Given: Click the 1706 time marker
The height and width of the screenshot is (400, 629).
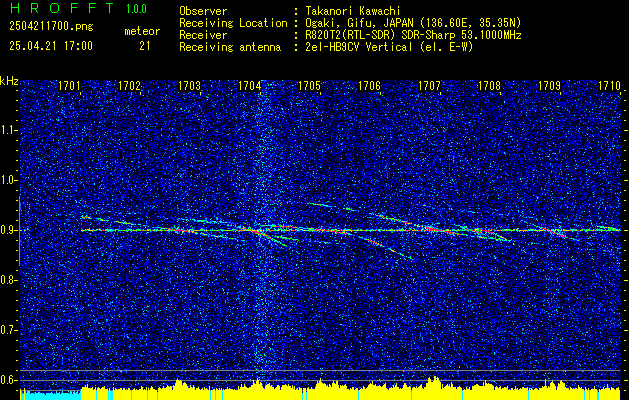Looking at the screenshot, I should 369,86.
